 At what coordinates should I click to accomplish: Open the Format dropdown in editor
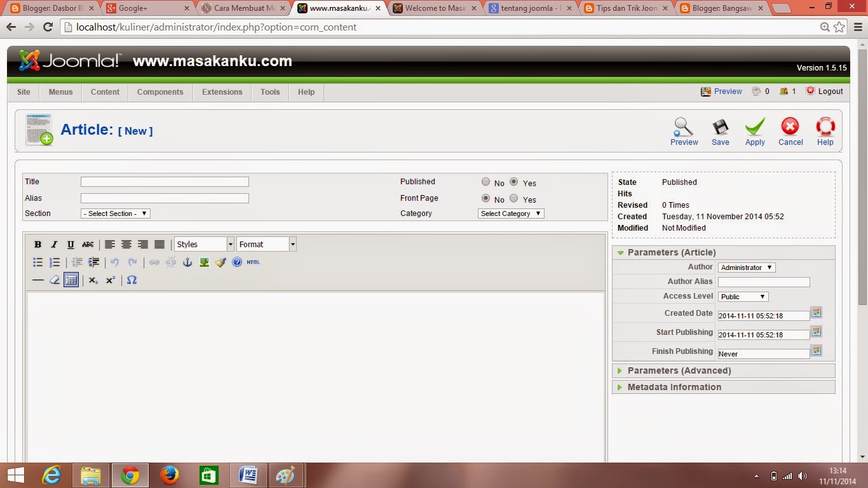(267, 244)
